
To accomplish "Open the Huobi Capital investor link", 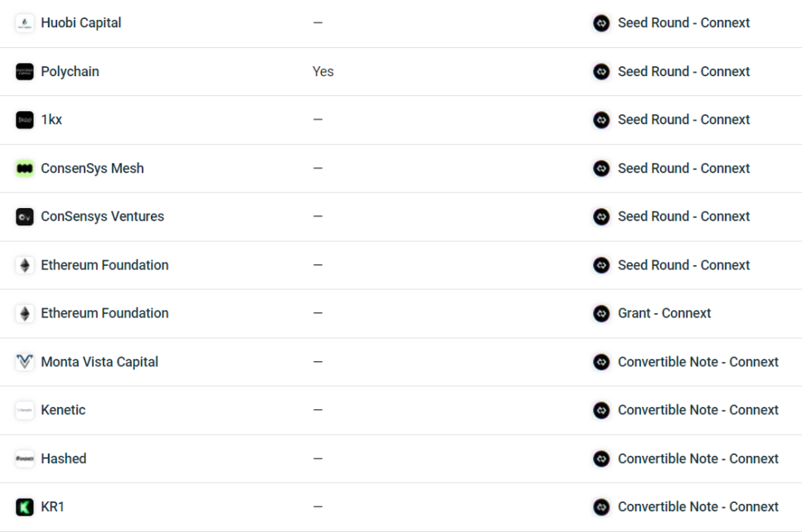I will [x=80, y=23].
